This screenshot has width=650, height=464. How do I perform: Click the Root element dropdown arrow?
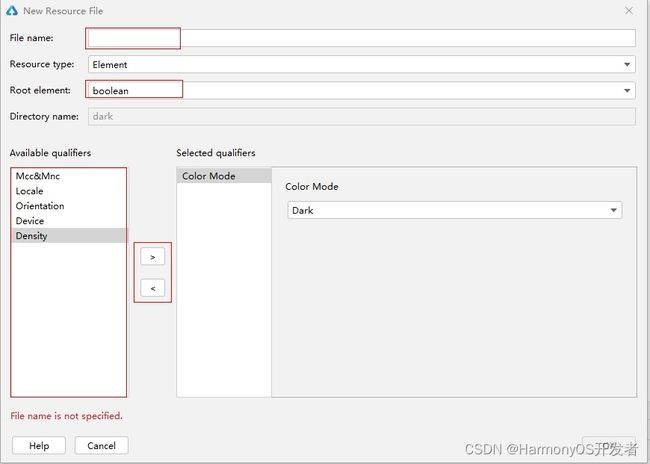pos(627,91)
